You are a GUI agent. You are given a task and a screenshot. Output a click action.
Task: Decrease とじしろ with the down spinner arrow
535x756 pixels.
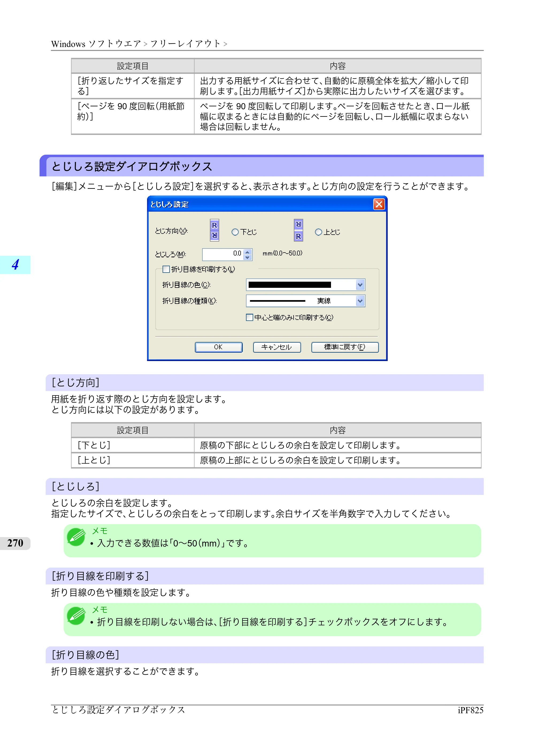248,257
